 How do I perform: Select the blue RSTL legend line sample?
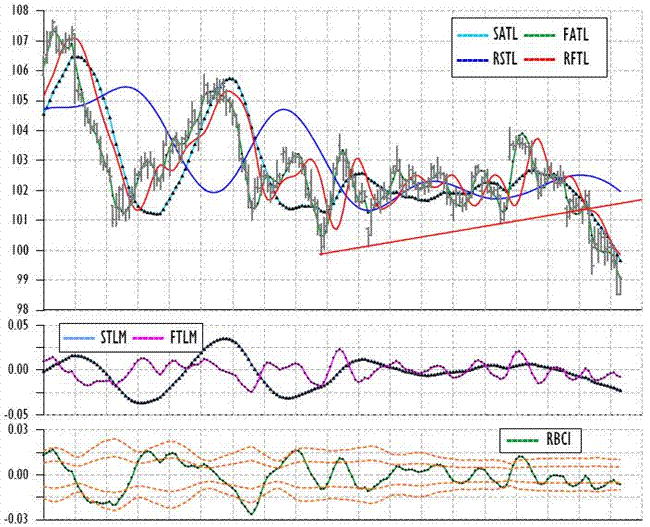pyautogui.click(x=473, y=60)
